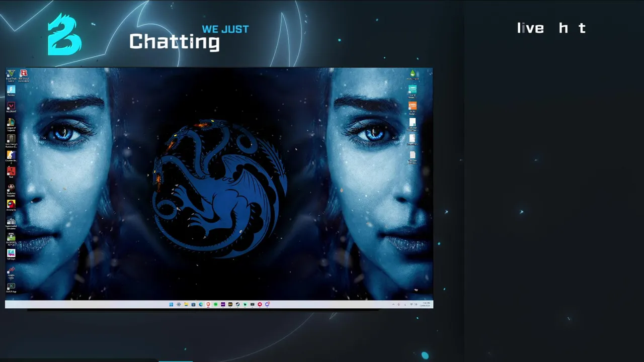Expand the system tray hidden icons chevron
Image resolution: width=644 pixels, height=362 pixels.
point(393,305)
